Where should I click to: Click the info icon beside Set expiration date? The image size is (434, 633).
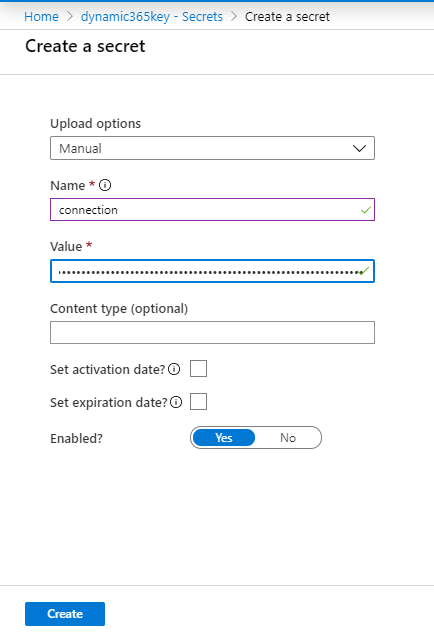(176, 402)
